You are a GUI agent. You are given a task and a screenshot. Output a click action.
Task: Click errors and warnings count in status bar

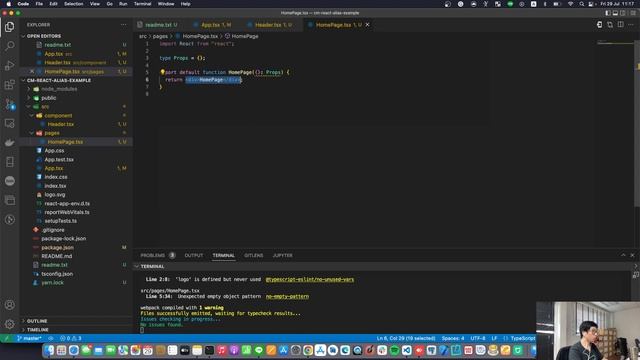[71, 338]
